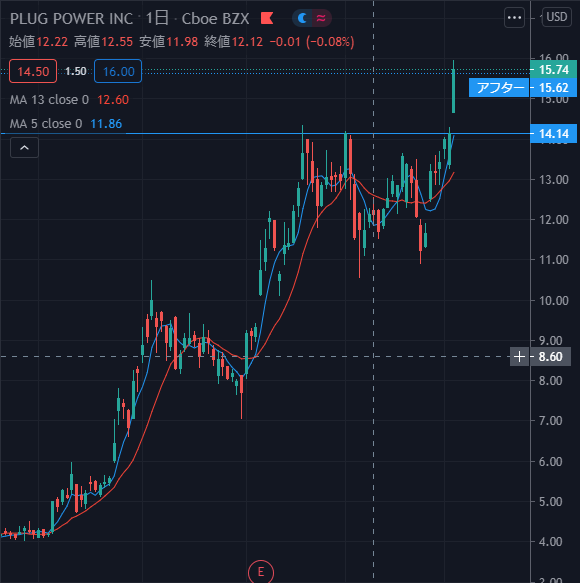The image size is (580, 583).
Task: Select the MA 13 close 0 indicator legend
Action: [49, 100]
